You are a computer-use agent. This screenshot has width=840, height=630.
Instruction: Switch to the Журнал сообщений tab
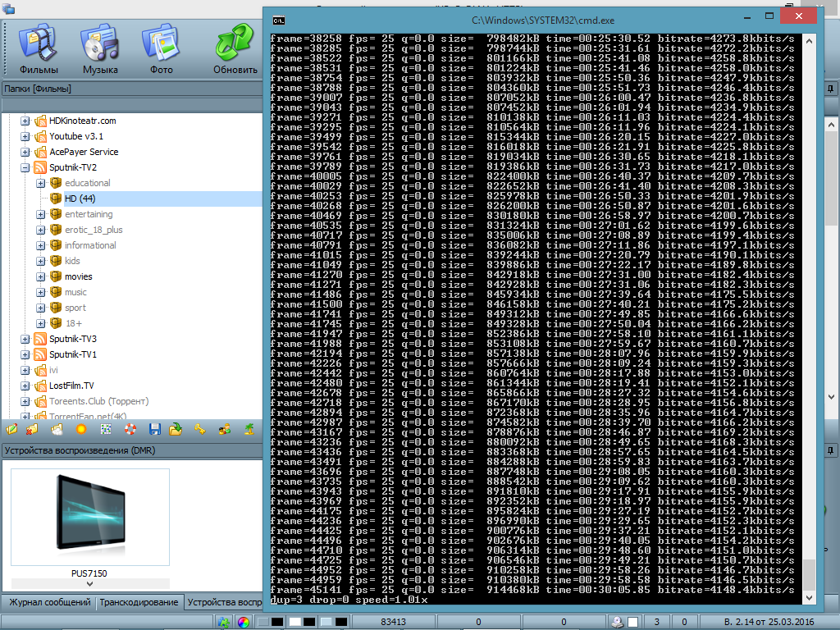coord(49,603)
